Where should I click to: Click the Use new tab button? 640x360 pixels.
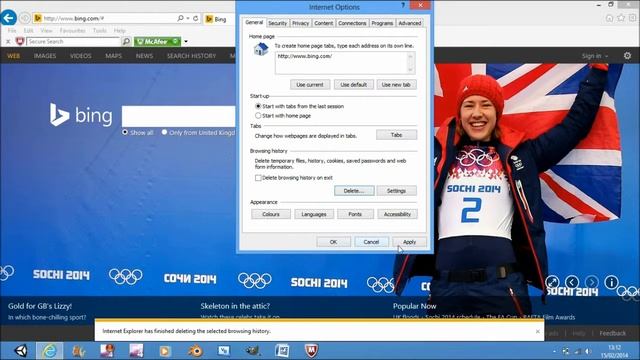point(396,85)
